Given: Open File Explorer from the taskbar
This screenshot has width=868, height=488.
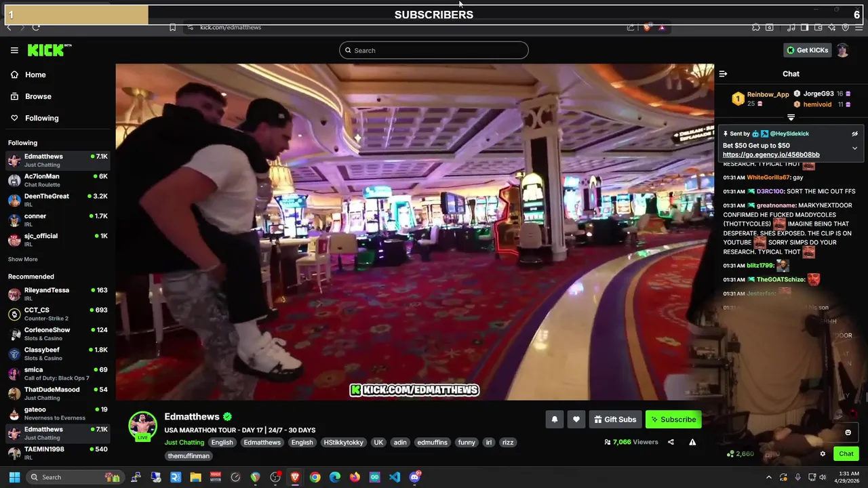Looking at the screenshot, I should 195,477.
